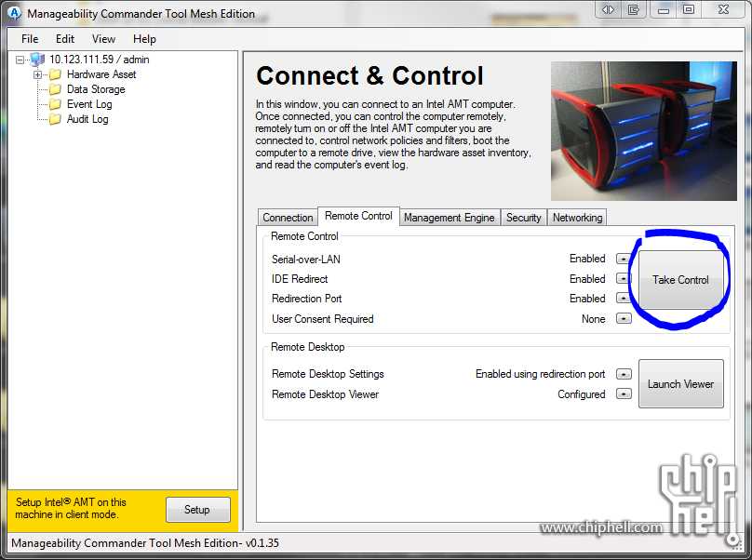This screenshot has width=752, height=560.
Task: Select the Remote Control tab
Action: (358, 216)
